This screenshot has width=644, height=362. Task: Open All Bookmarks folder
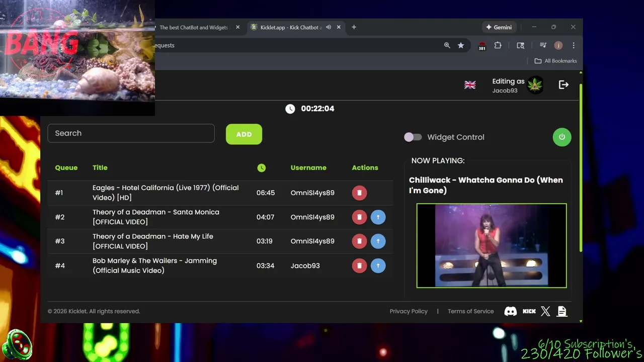555,61
